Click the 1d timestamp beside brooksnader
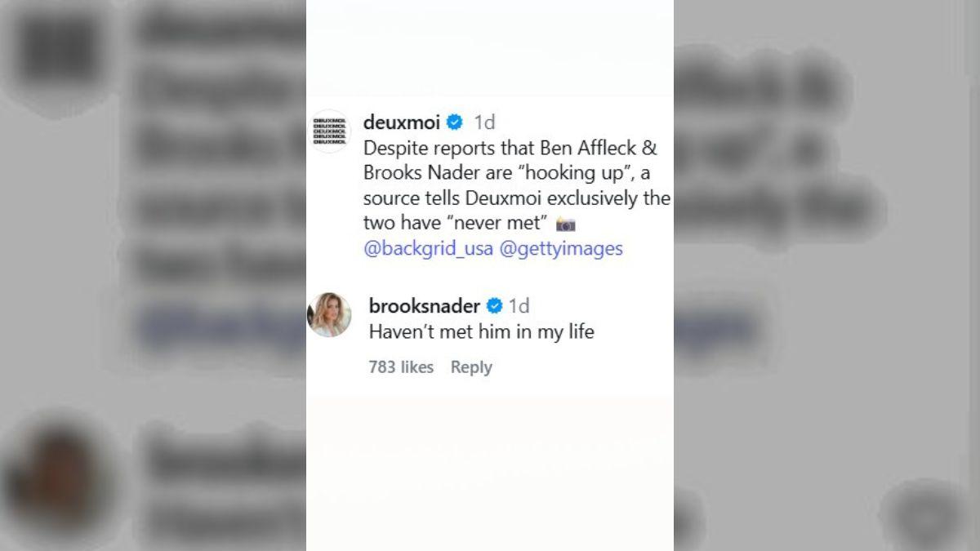 pyautogui.click(x=520, y=306)
